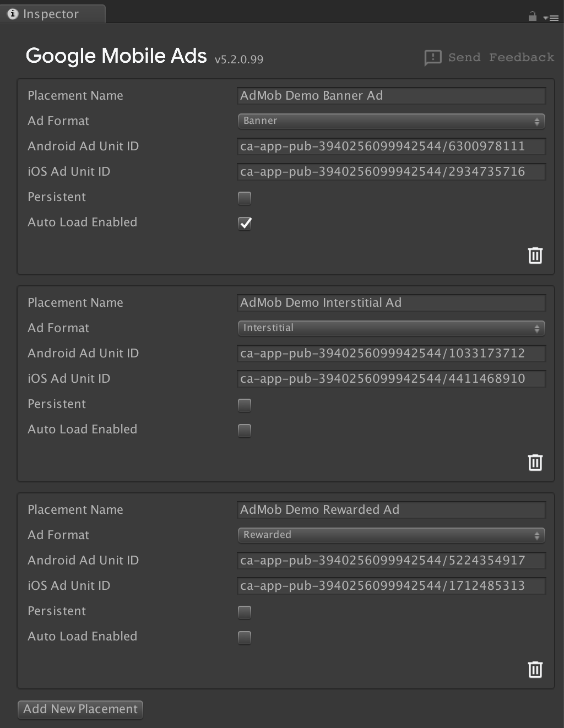564x728 pixels.
Task: Open the Interstitial Ad Format dropdown
Action: coord(391,328)
